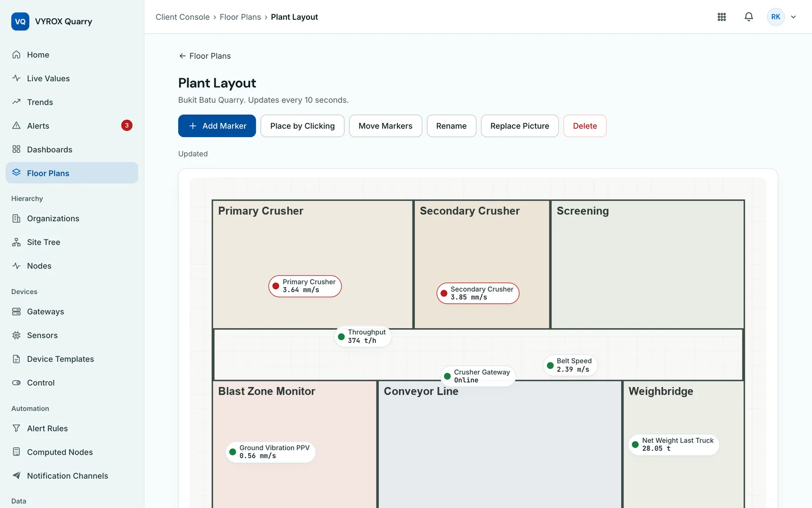The height and width of the screenshot is (508, 812).
Task: Click the Gateways server icon
Action: point(16,311)
